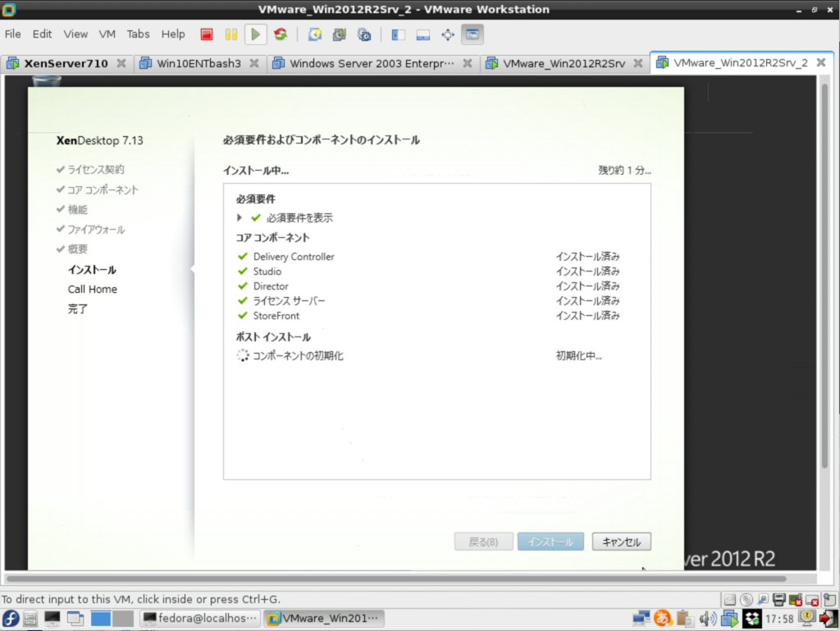This screenshot has height=631, width=840.
Task: Toggle the thumbnail bar icon
Action: [x=423, y=34]
